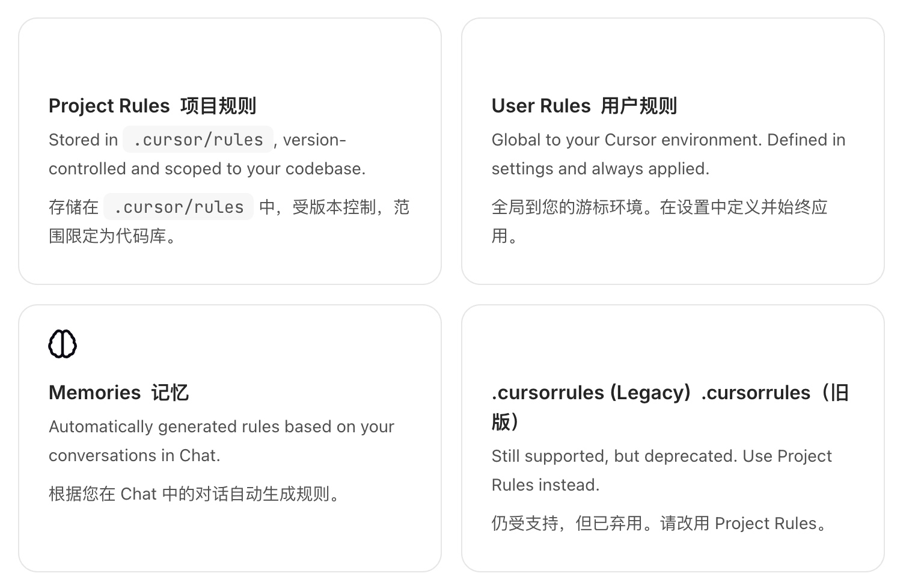Click the brain icon on the Memories card

pos(63,344)
